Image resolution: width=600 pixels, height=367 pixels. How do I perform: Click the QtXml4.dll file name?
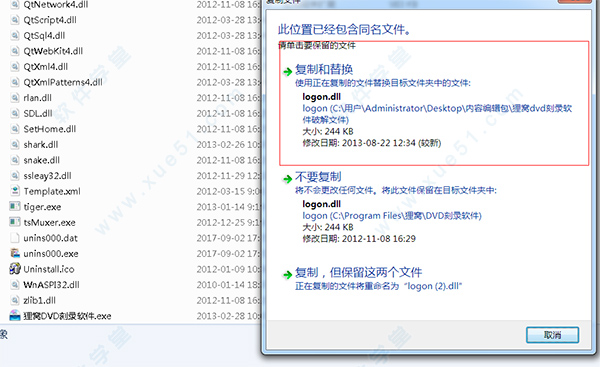pyautogui.click(x=46, y=67)
